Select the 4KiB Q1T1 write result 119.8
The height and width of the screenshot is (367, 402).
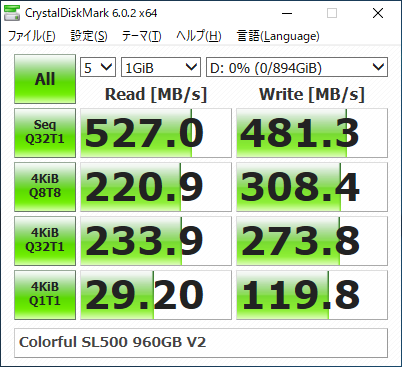(x=312, y=295)
